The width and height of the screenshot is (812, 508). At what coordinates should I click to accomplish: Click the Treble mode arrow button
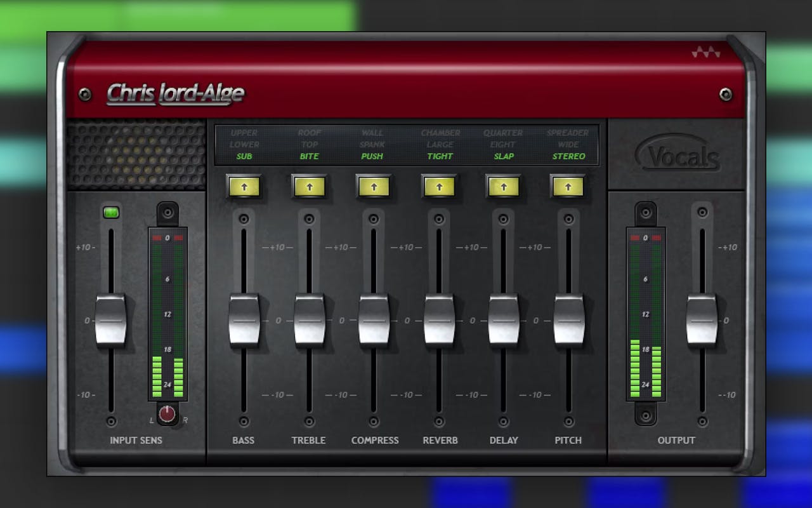(309, 187)
